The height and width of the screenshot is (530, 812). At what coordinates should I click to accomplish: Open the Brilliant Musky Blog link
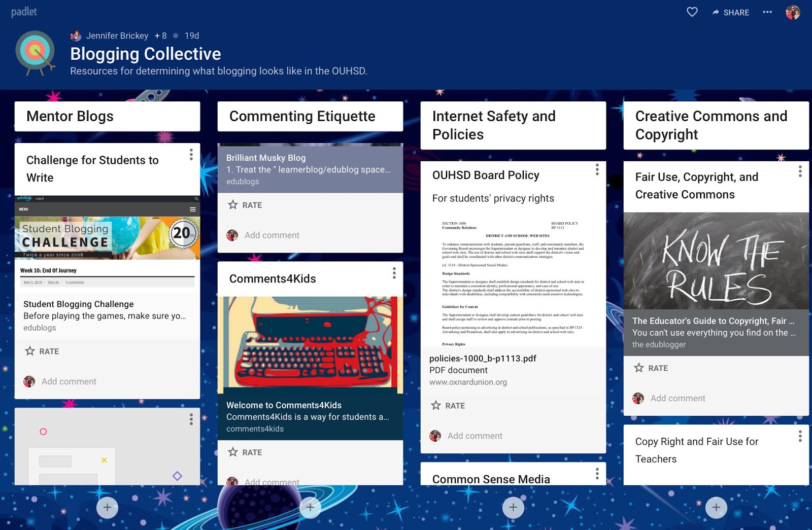pyautogui.click(x=310, y=169)
